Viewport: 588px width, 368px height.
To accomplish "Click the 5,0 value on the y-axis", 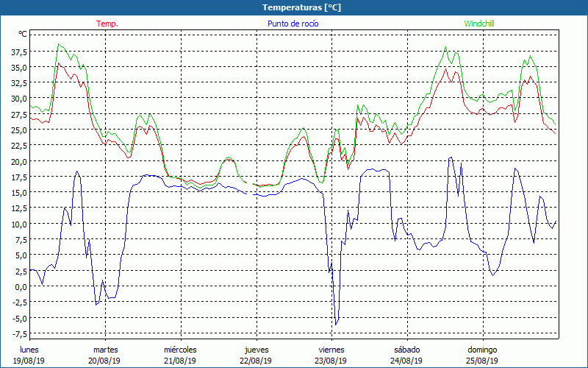I will point(21,255).
